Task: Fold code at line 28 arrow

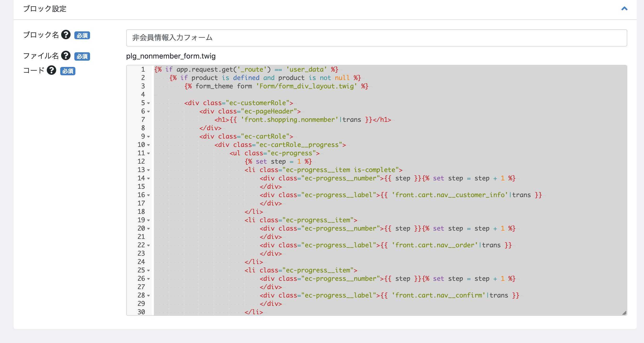Action: 148,296
